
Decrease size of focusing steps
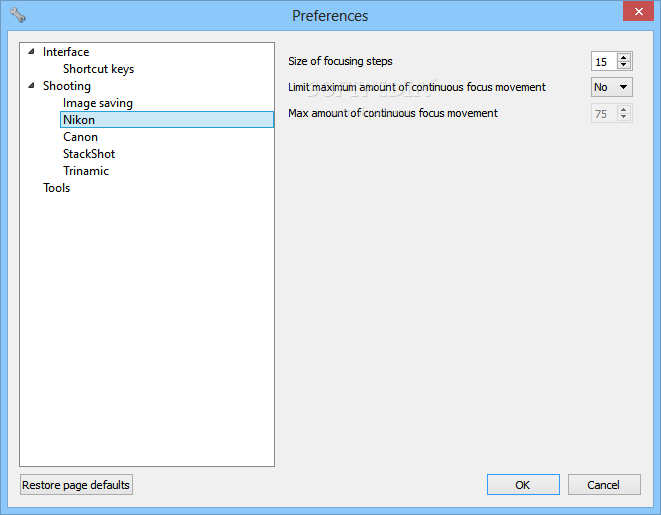(x=624, y=65)
